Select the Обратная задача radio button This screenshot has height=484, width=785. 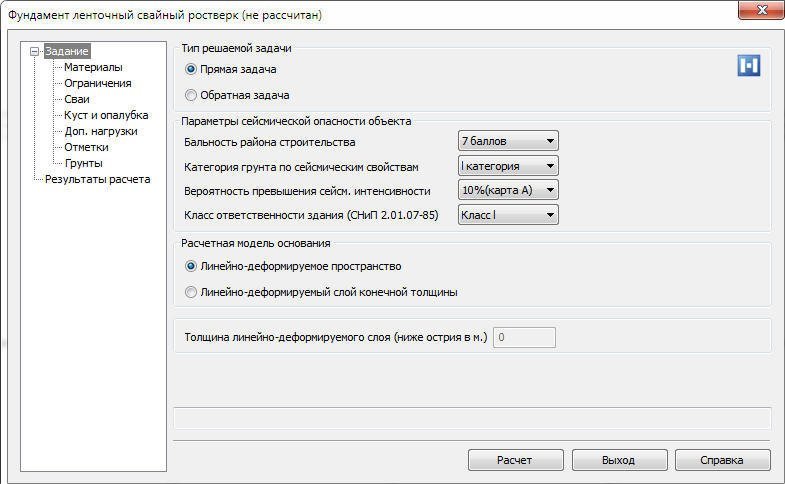[x=191, y=95]
